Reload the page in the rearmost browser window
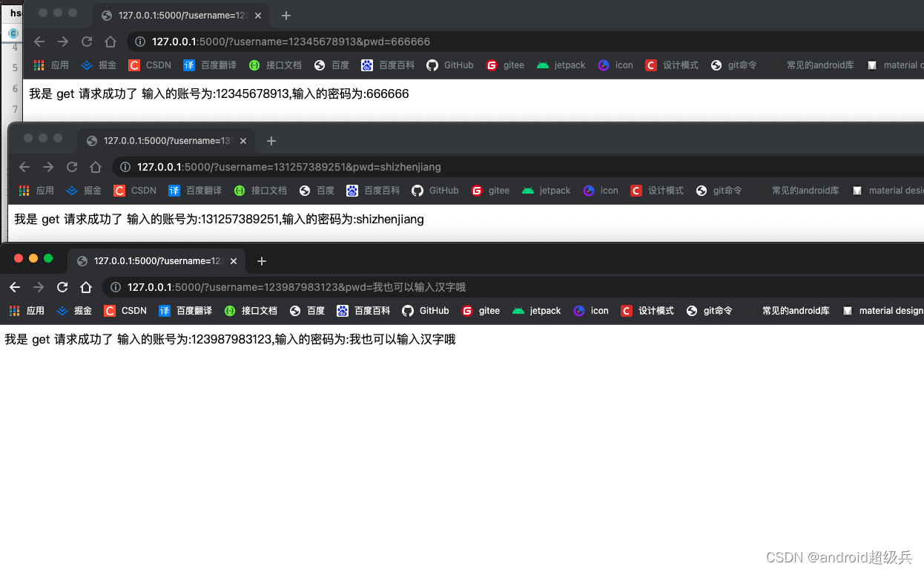The image size is (924, 572). 87,42
